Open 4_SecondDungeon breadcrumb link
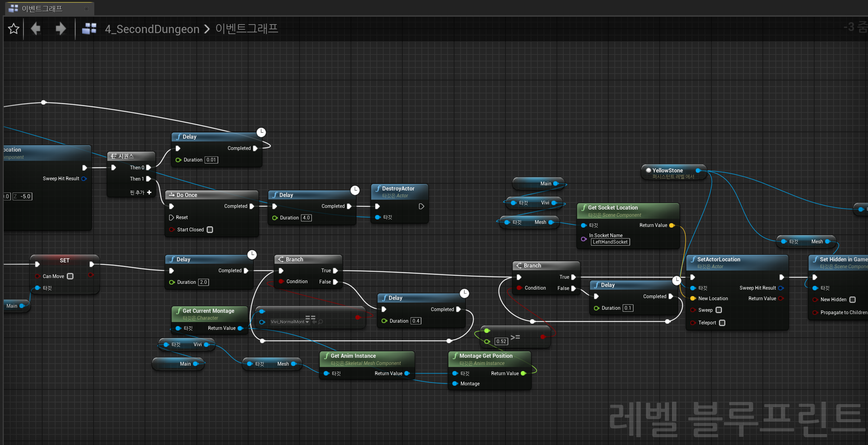Image resolution: width=868 pixels, height=445 pixels. (152, 29)
